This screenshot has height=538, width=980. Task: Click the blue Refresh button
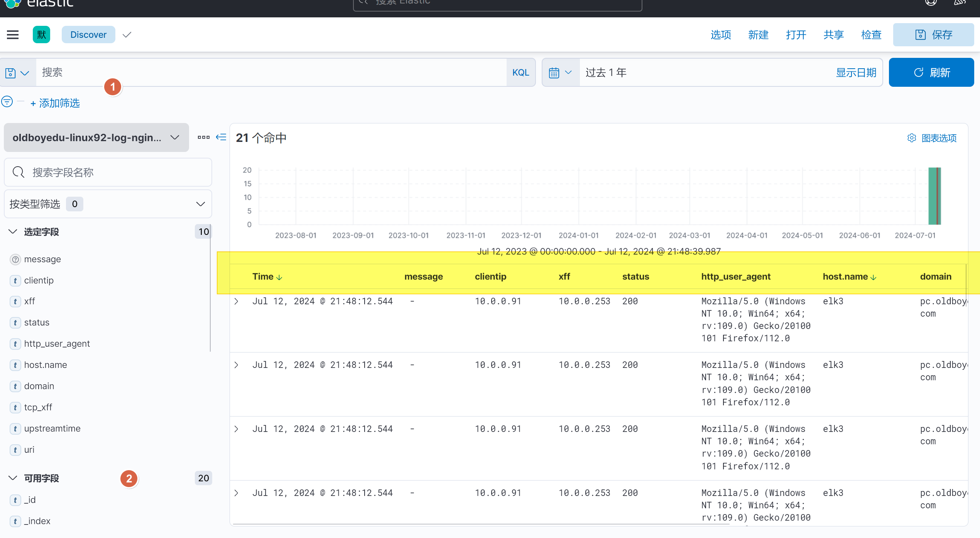point(931,73)
